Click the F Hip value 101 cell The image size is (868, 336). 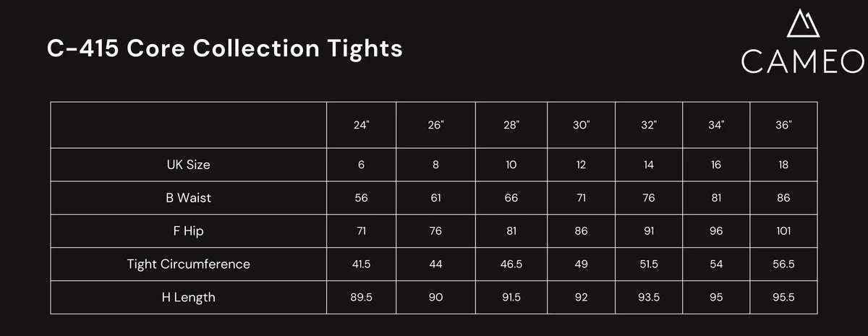(783, 231)
